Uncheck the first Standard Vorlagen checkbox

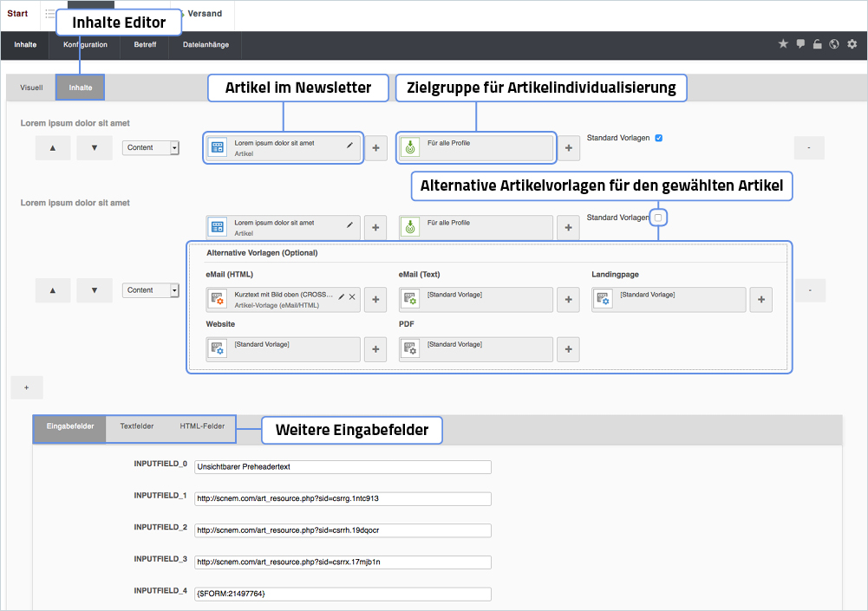point(659,138)
